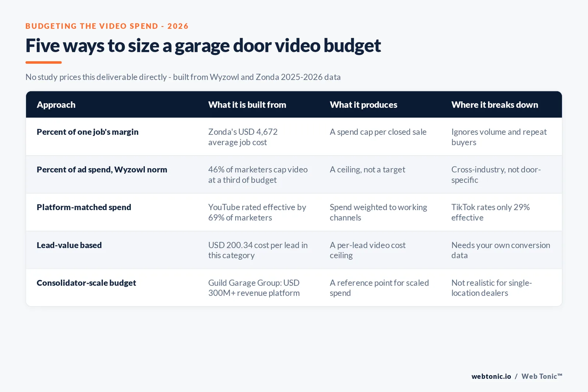588x392 pixels.
Task: Click 'Guild Garage Group: USD 300M+ revenue platform'
Action: [x=254, y=288]
